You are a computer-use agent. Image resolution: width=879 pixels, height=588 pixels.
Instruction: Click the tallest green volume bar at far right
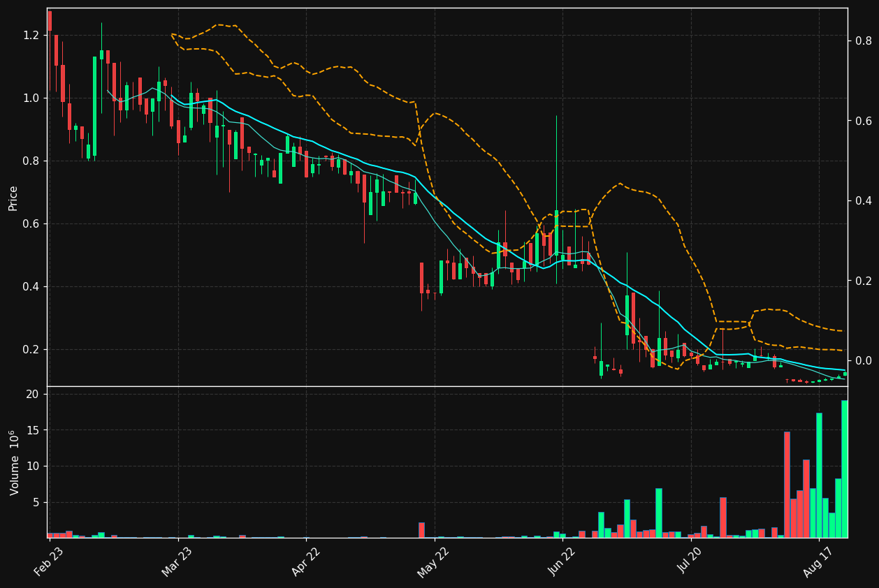point(844,469)
